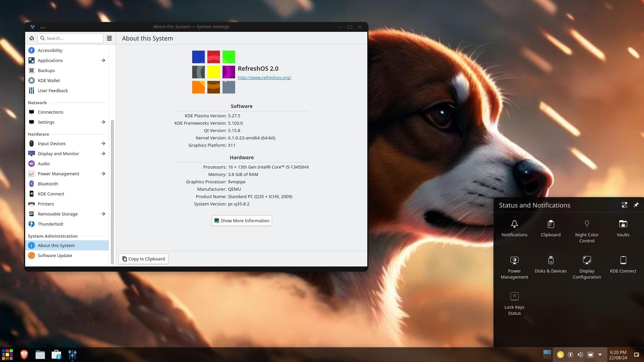This screenshot has width=644, height=362.
Task: Toggle Lock Keys Status indicator
Action: click(515, 296)
